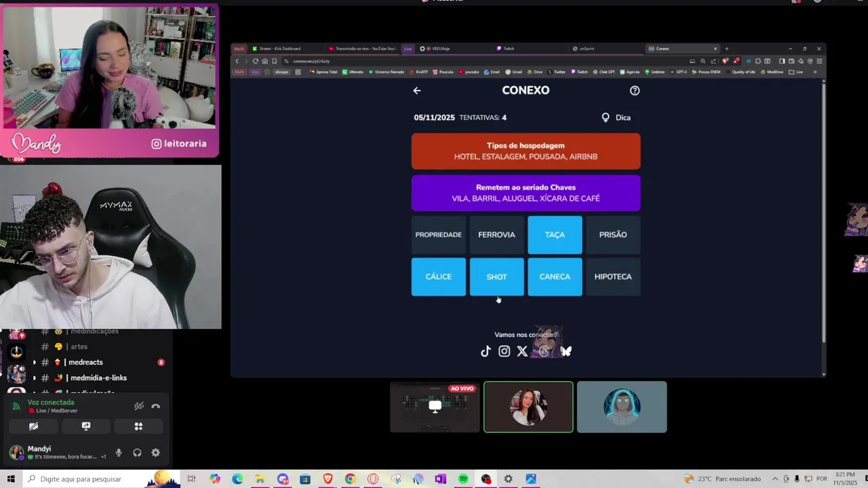Click Mandyi's user avatar in Discord
This screenshot has width=868, height=488.
tap(16, 453)
